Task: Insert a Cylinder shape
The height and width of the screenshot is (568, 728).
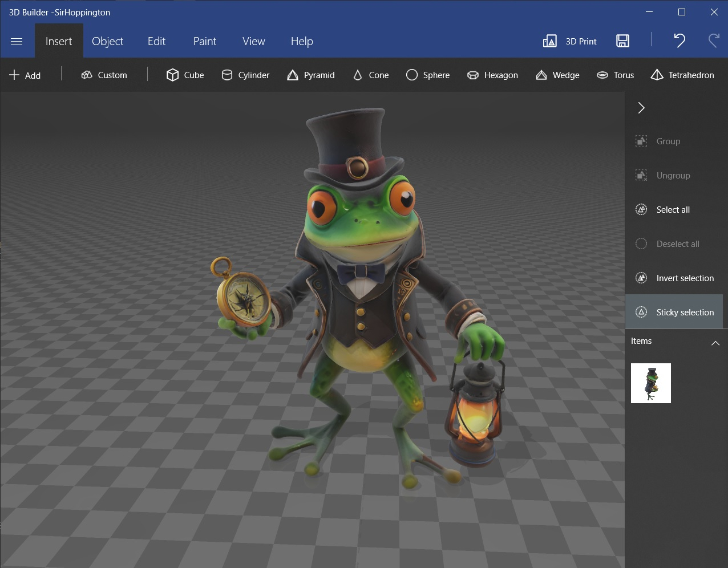Action: pyautogui.click(x=245, y=75)
